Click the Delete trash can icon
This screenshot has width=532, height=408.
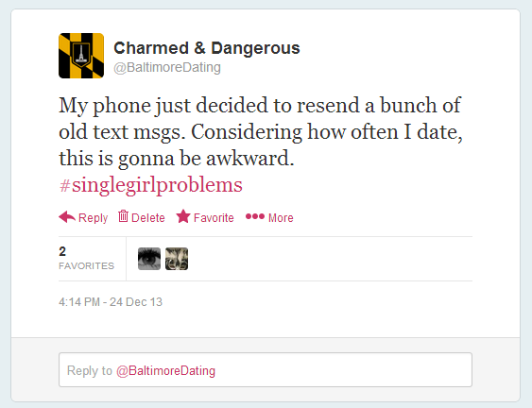coord(123,216)
